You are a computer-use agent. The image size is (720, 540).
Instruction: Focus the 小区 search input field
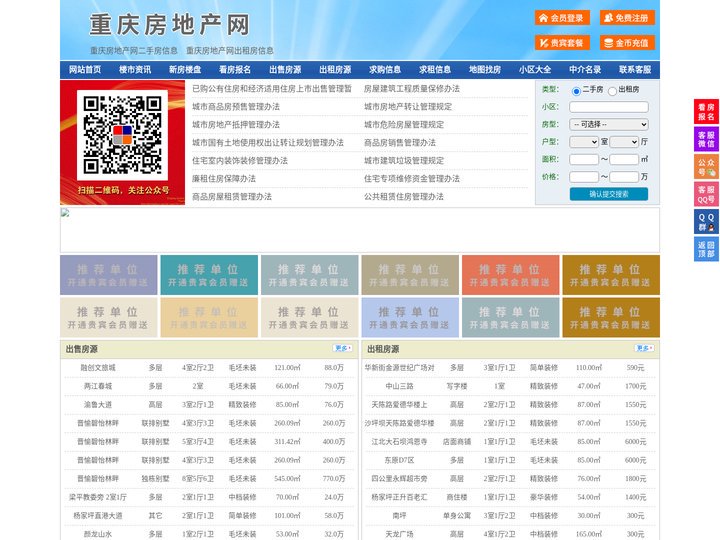pyautogui.click(x=609, y=107)
